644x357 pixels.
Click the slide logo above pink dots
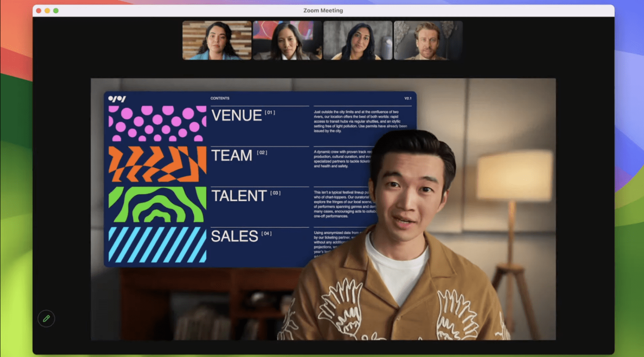(x=117, y=99)
